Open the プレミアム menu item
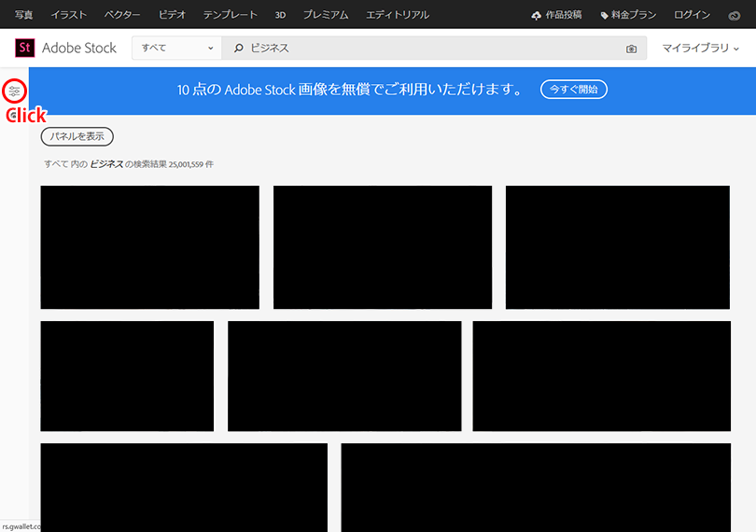 tap(326, 15)
